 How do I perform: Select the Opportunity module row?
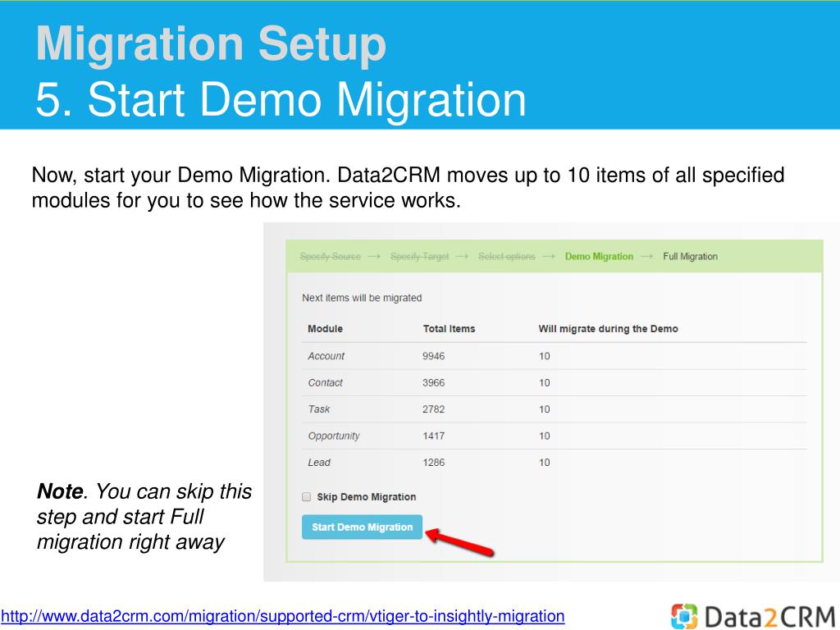pos(555,436)
